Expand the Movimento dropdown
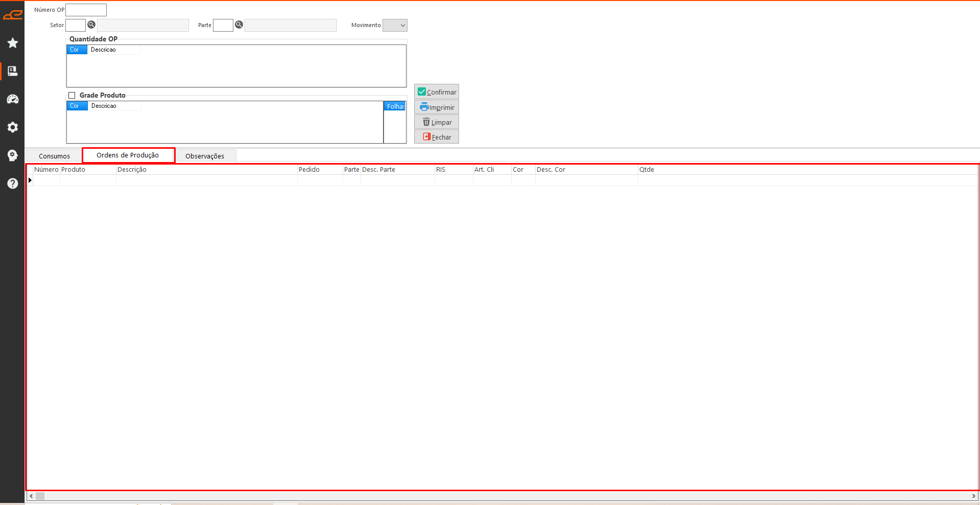Screen dimensions: 980x505 [x=395, y=25]
